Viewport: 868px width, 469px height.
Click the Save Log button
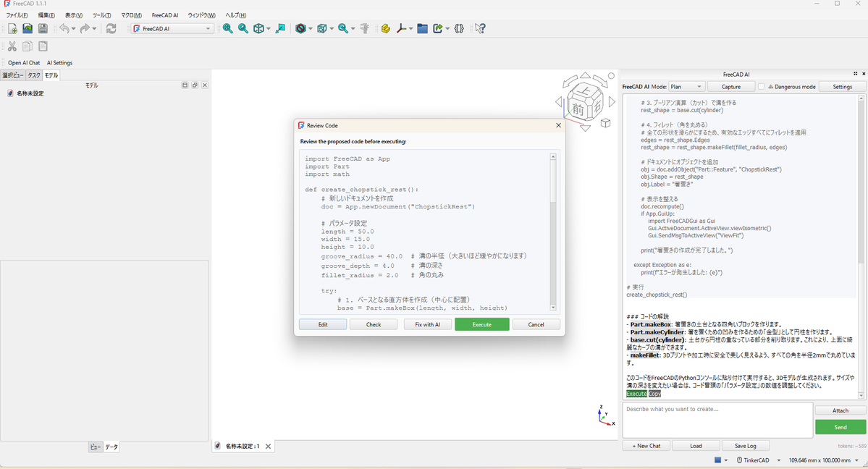point(745,446)
